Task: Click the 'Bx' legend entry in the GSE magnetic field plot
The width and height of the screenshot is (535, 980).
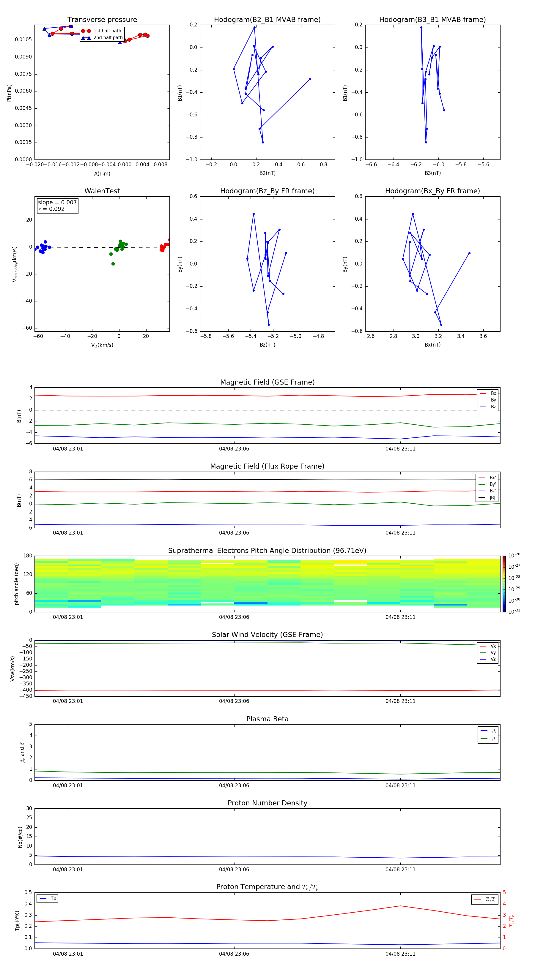Action: click(x=488, y=393)
